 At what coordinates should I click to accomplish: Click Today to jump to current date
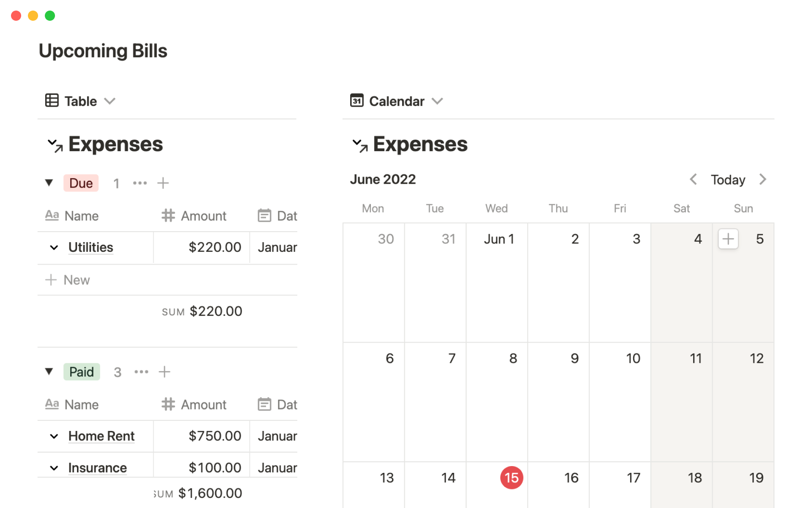[x=728, y=179]
